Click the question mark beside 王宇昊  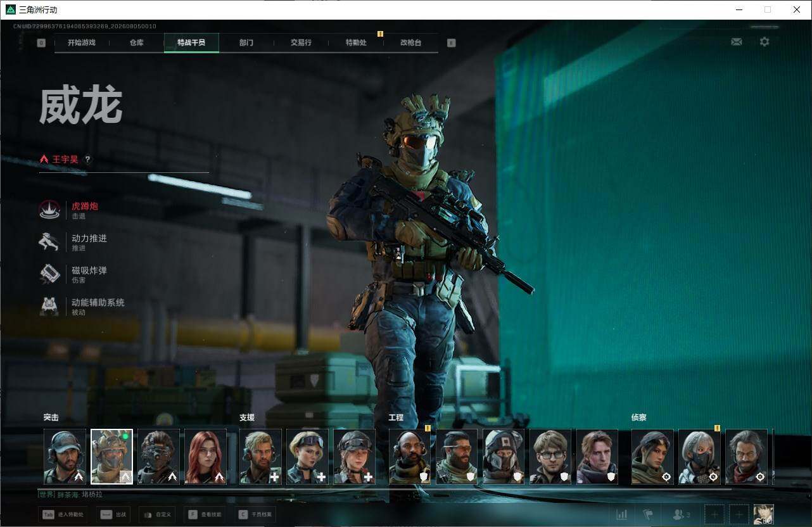point(87,160)
